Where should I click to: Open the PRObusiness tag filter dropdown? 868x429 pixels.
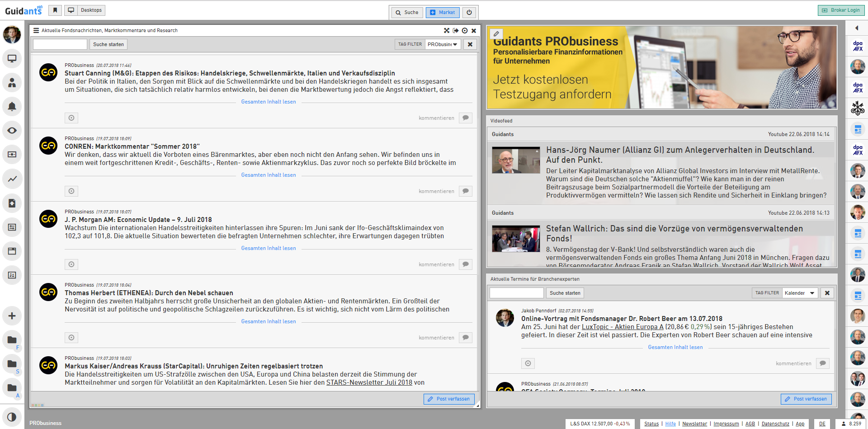pyautogui.click(x=443, y=44)
